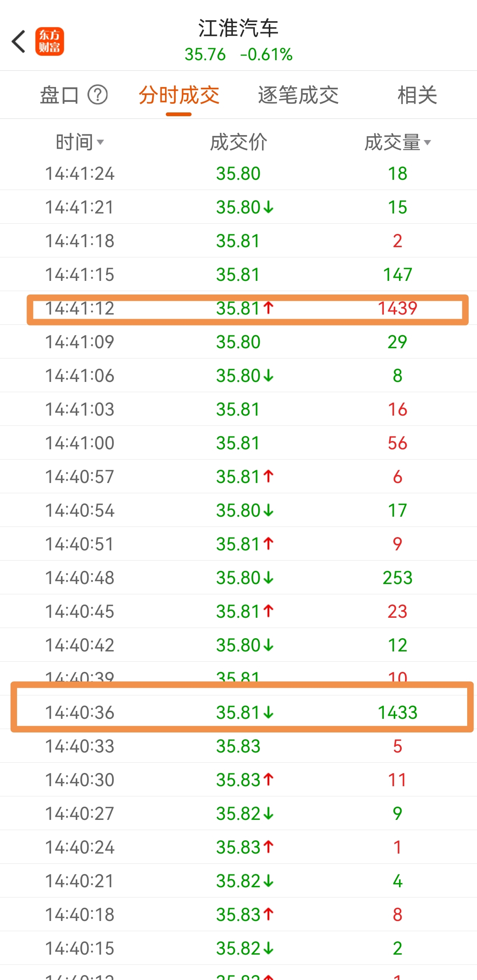Select the 14:41:15 row with volume 147
Viewport: 477px width, 980px height.
pos(238,274)
